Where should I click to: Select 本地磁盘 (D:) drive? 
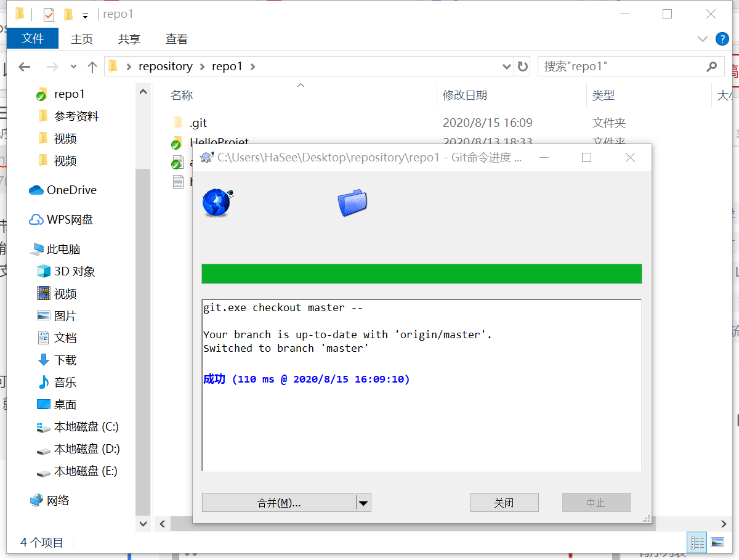coord(86,448)
